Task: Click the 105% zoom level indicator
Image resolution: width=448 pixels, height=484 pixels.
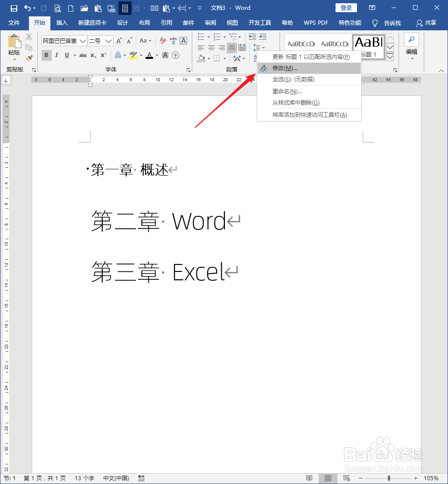Action: tap(431, 478)
